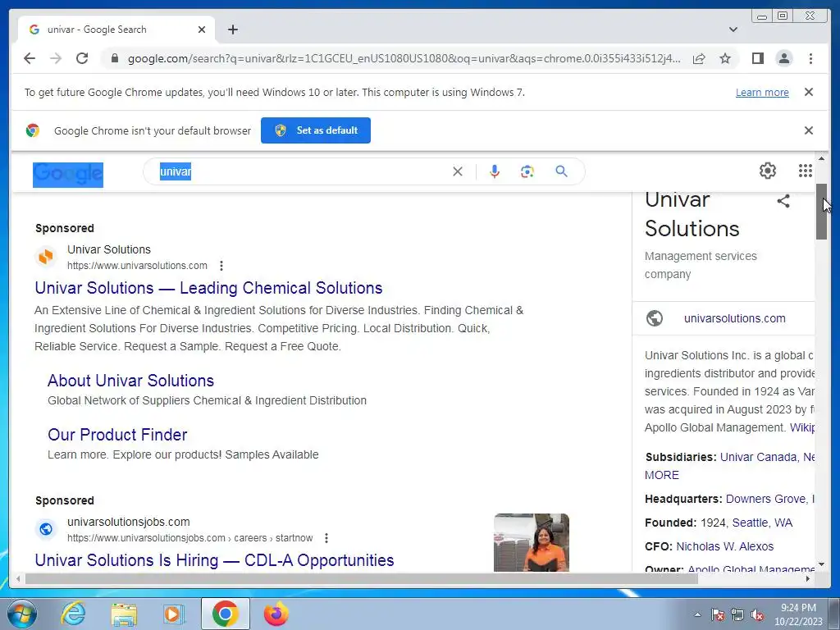Image resolution: width=840 pixels, height=630 pixels.
Task: Go back to the previous page
Action: 30,58
